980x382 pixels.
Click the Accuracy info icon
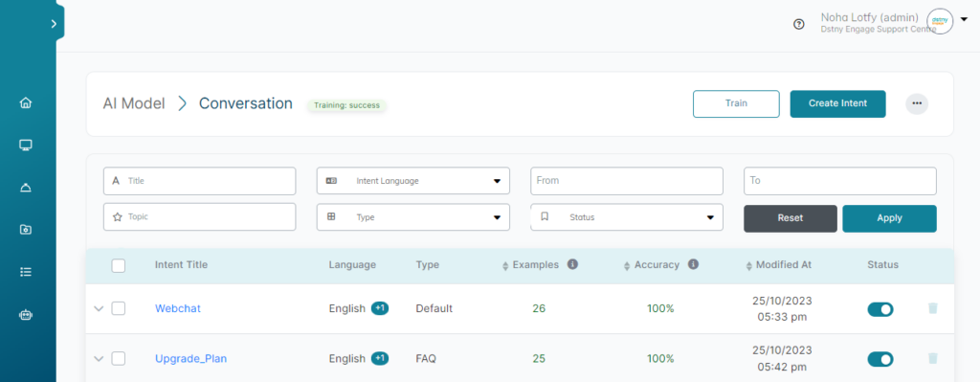693,264
